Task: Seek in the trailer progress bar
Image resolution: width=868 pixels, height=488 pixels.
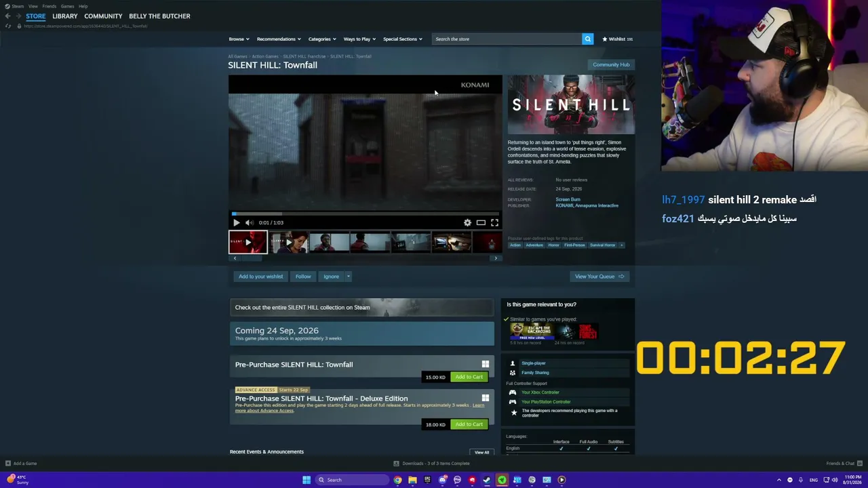Action: [x=365, y=213]
